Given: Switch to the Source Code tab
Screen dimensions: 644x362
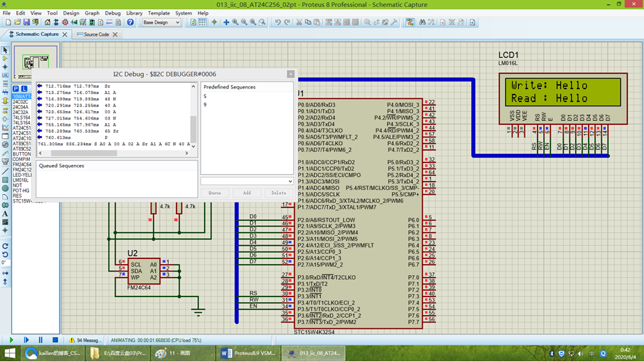Looking at the screenshot, I should [96, 35].
